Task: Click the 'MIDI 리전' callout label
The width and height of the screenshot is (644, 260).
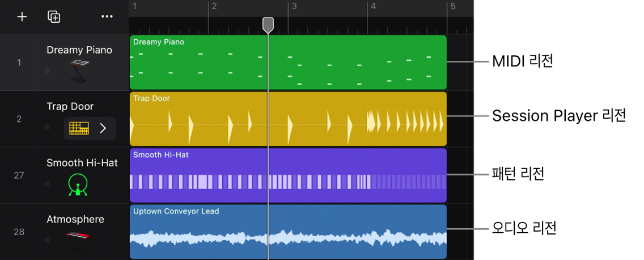Action: tap(523, 62)
